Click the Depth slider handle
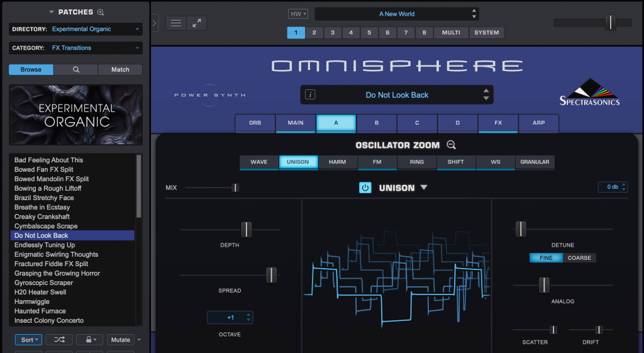 (246, 229)
